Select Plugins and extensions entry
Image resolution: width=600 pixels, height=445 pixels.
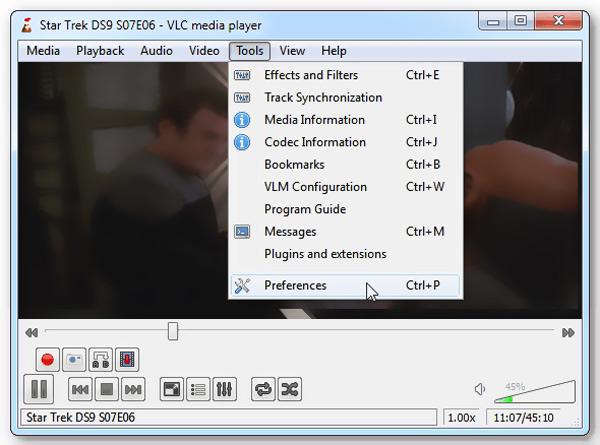(x=346, y=254)
